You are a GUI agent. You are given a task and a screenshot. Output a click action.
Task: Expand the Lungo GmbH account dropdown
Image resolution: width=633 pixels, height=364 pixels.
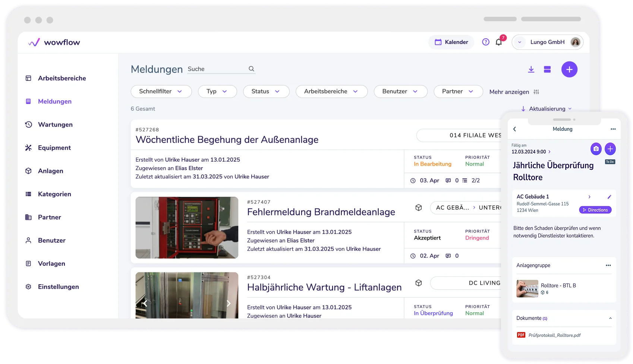point(520,42)
